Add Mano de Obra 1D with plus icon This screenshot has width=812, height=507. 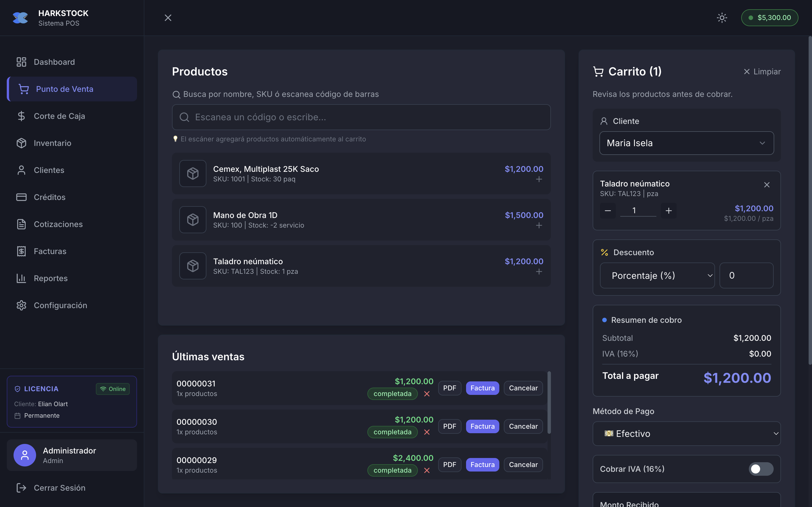[539, 226]
